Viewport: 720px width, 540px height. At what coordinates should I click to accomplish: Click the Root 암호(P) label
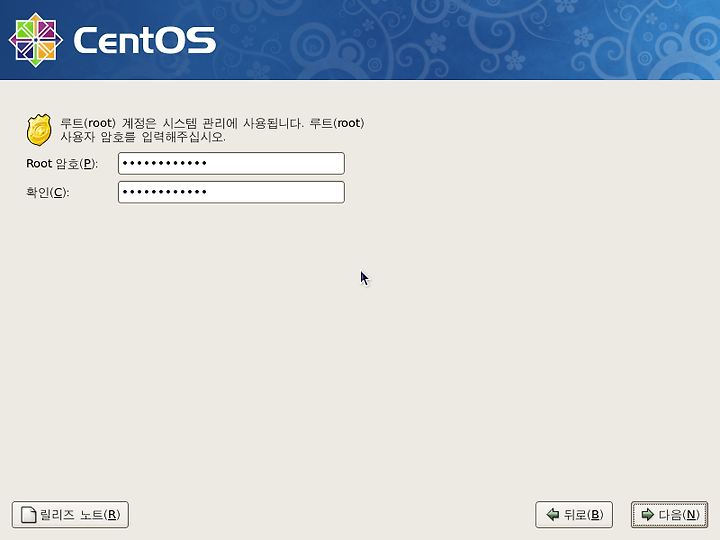62,164
